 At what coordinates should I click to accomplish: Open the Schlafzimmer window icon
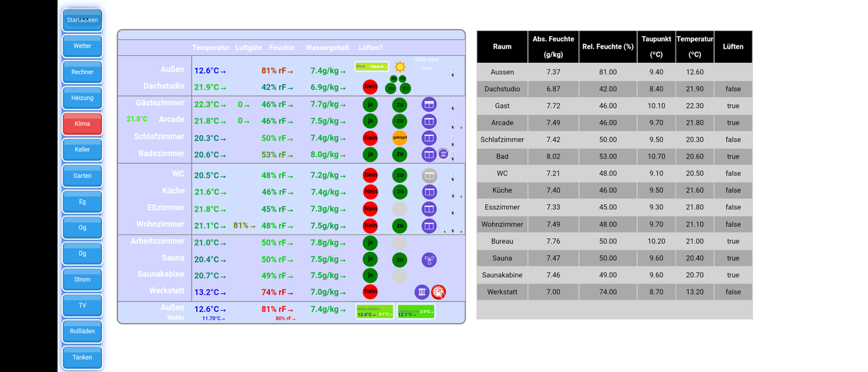point(429,138)
